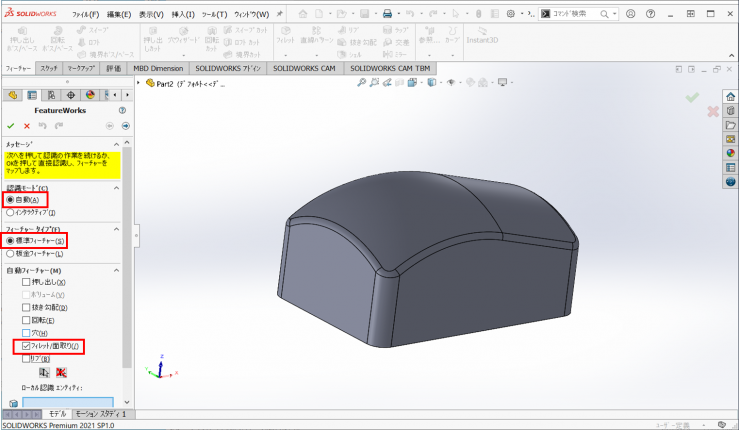Viewport: 739px width, 430px height.
Task: Click the next-step blue arrow icon
Action: [x=125, y=125]
